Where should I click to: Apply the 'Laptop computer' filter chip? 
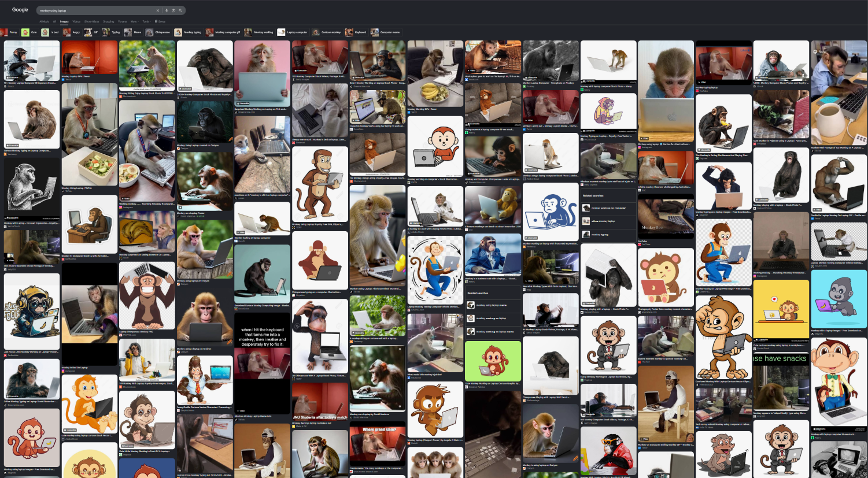293,32
